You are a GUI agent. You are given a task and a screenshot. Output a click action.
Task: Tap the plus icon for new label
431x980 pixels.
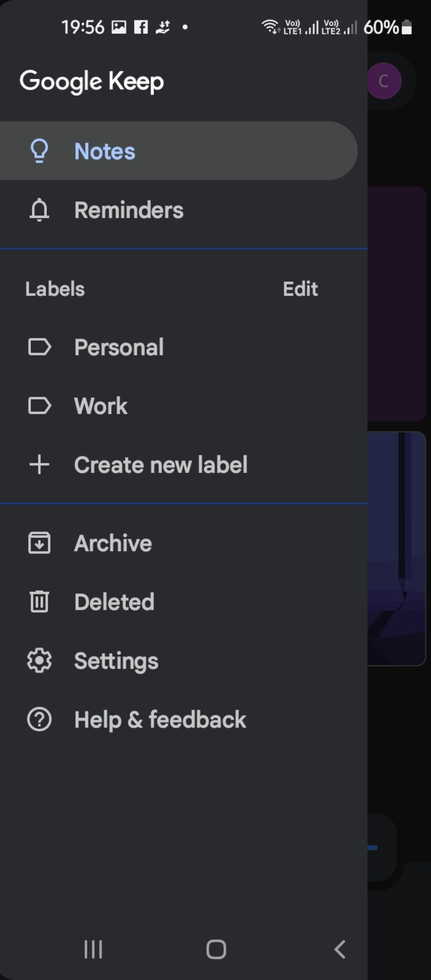pos(39,465)
